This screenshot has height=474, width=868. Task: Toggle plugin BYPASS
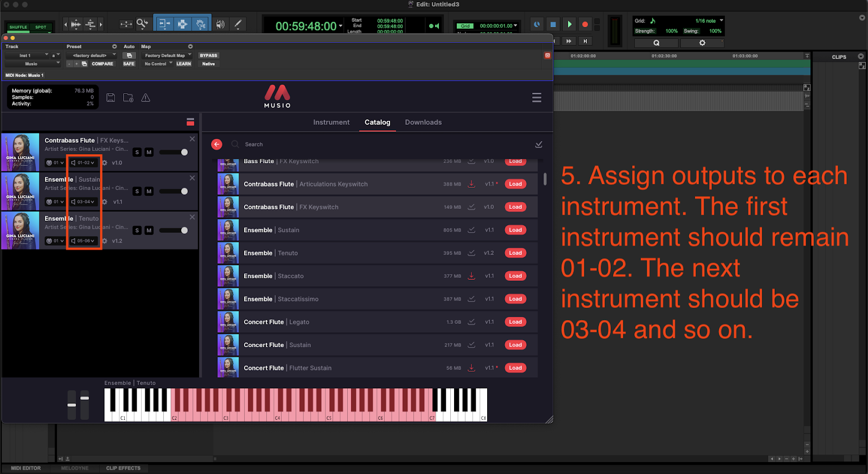coord(208,55)
